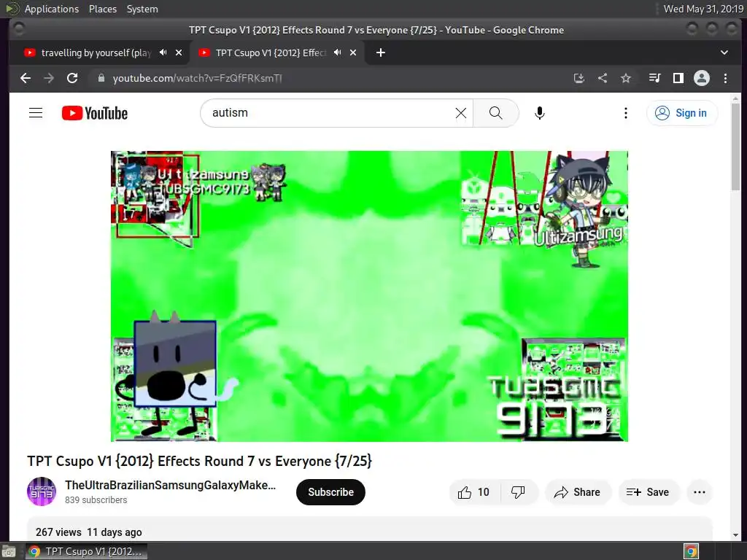The width and height of the screenshot is (747, 560).
Task: Open the System menu
Action: [x=142, y=9]
